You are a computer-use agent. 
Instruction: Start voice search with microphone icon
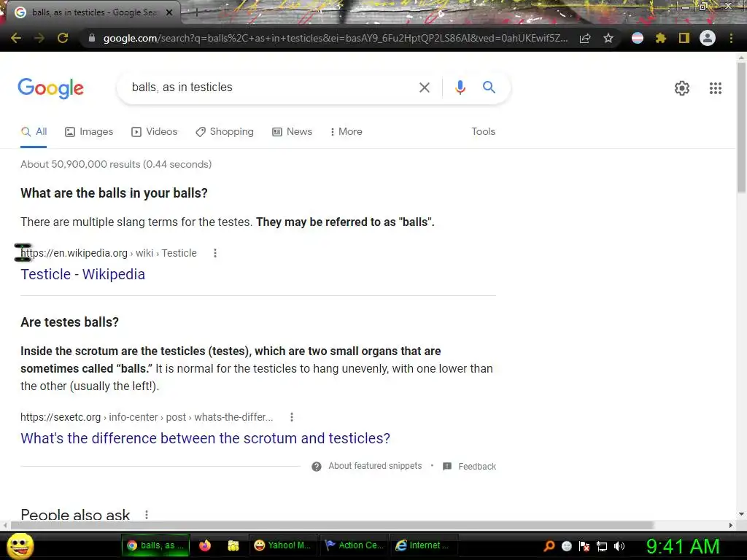[x=460, y=87]
